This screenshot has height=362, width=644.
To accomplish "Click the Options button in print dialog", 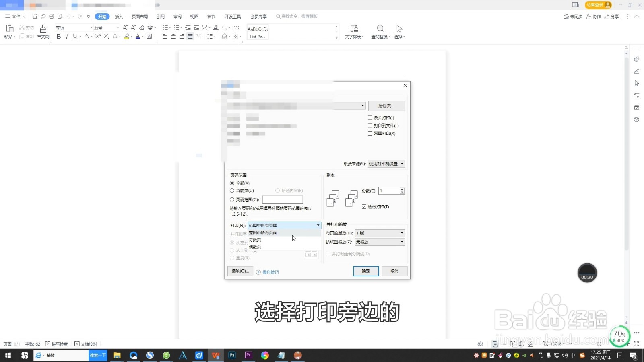I will point(240,271).
